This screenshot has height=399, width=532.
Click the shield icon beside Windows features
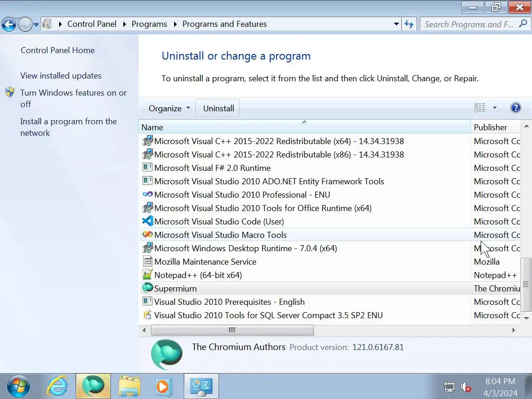pos(10,92)
